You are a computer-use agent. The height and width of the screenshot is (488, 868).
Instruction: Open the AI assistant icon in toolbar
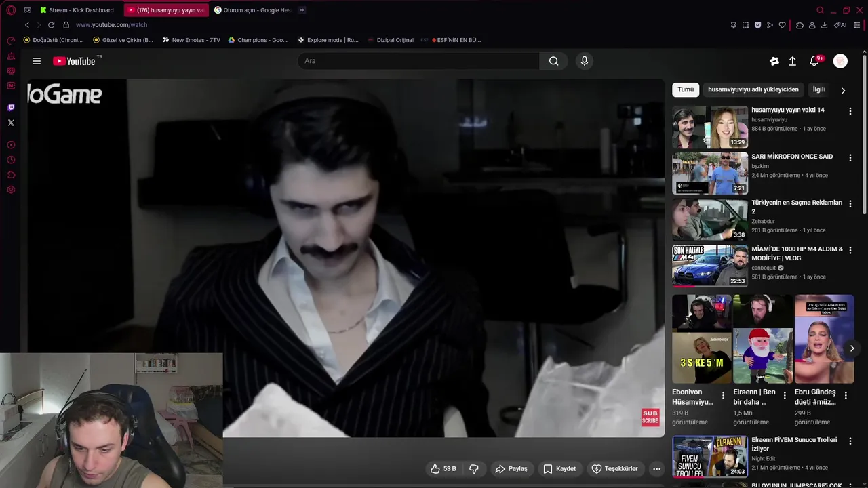(840, 25)
